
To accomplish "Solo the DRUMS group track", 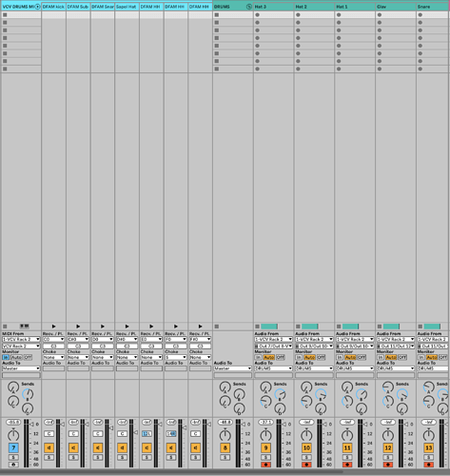I will pos(225,457).
